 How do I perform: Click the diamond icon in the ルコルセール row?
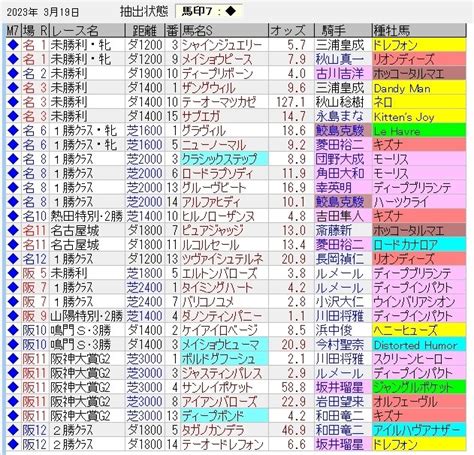click(x=13, y=245)
